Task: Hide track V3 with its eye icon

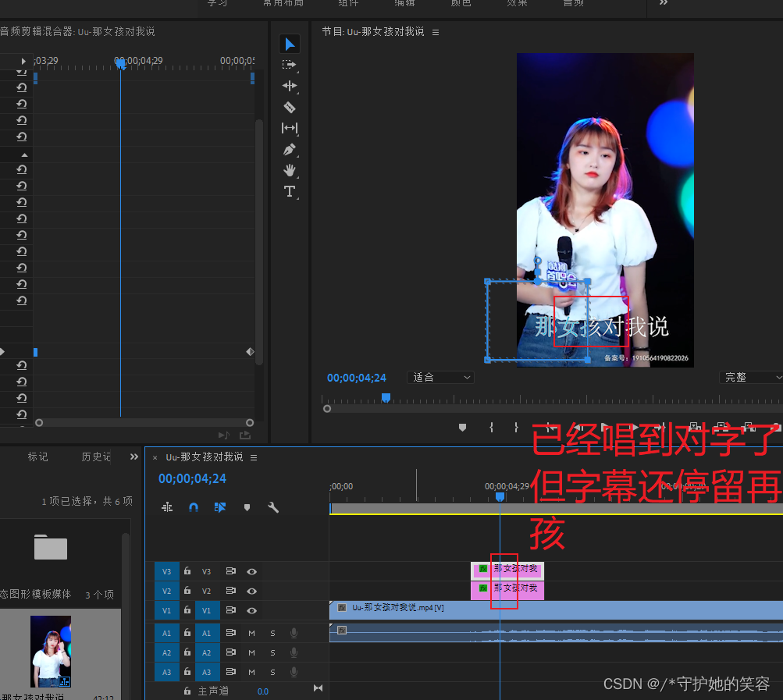Action: tap(252, 572)
